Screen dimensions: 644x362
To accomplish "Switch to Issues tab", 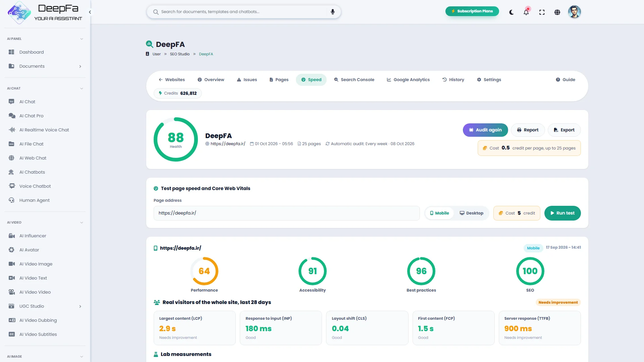I will pos(247,80).
